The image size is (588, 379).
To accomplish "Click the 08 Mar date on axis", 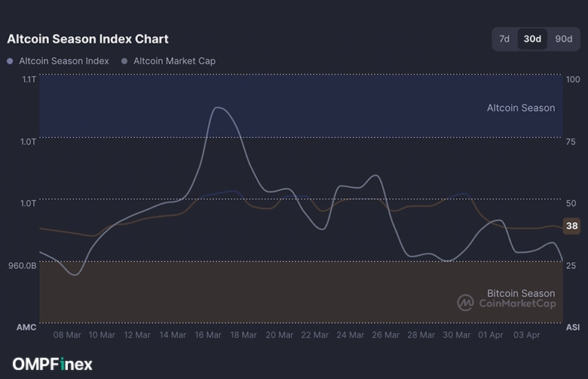I will coord(67,335).
